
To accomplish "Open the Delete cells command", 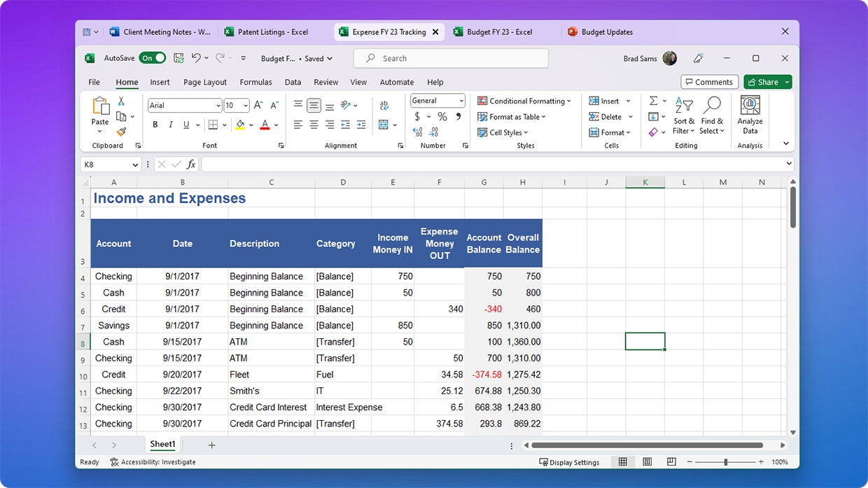I will (606, 117).
